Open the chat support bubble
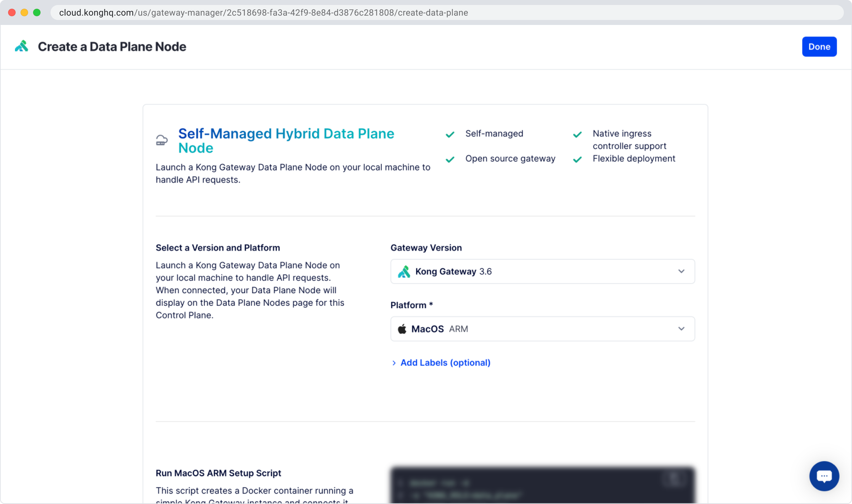The height and width of the screenshot is (504, 852). (824, 476)
